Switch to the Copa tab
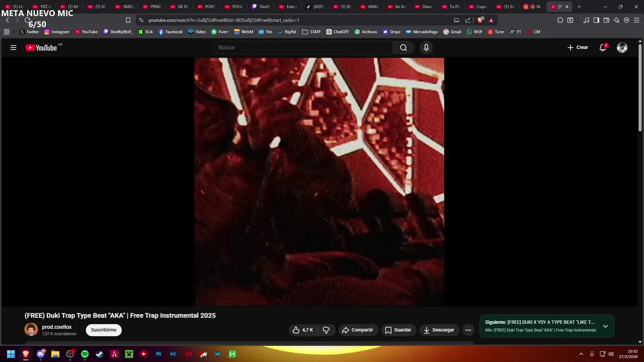Image resolution: width=644 pixels, height=362 pixels. click(x=478, y=7)
